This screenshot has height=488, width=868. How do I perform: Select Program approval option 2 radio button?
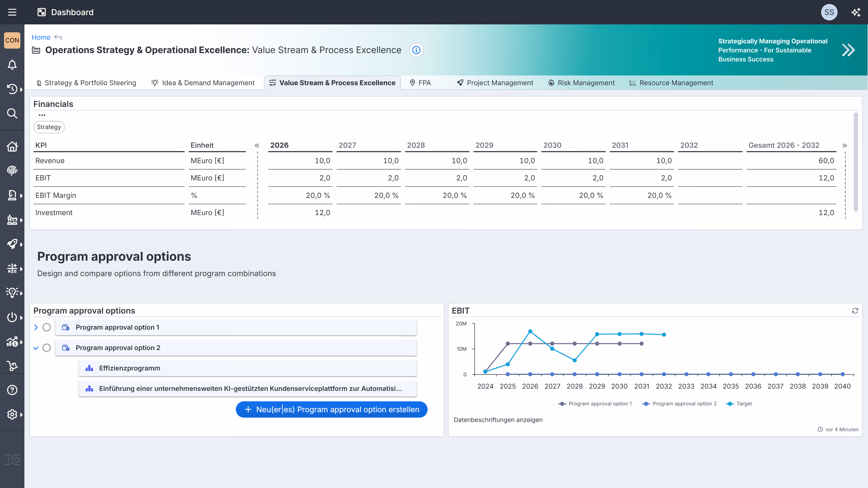47,348
